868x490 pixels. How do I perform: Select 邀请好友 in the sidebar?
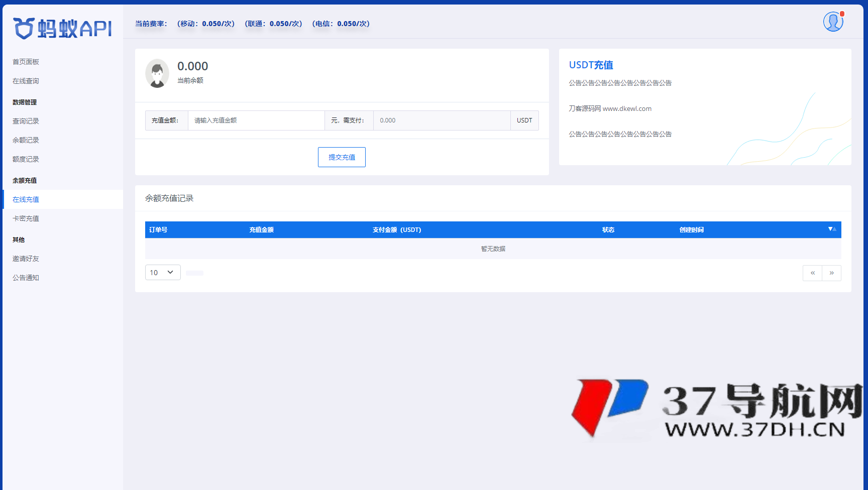coord(26,259)
